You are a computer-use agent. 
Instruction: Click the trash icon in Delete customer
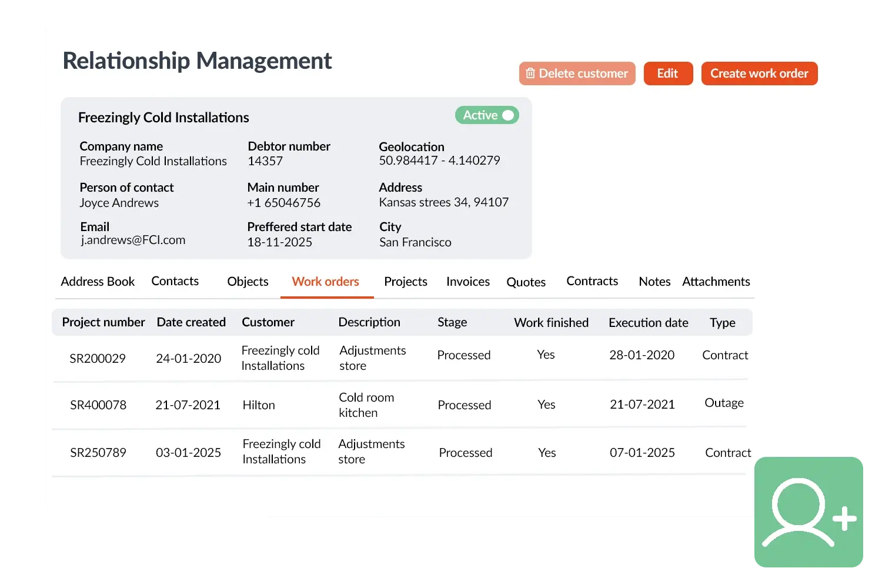tap(530, 73)
